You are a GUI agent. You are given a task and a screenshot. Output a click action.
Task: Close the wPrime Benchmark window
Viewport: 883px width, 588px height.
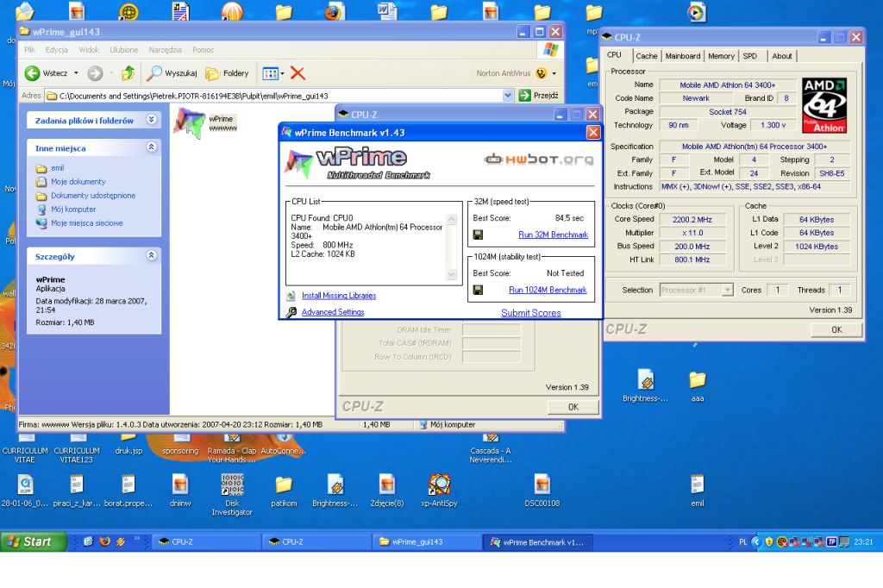pyautogui.click(x=593, y=133)
